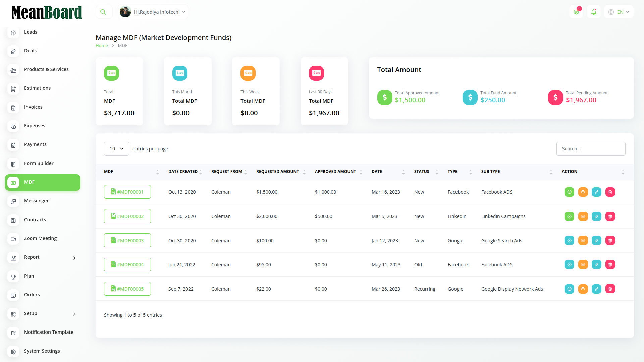This screenshot has height=362, width=644.
Task: Delete the #MDF00004 entry via trash icon
Action: [610, 265]
